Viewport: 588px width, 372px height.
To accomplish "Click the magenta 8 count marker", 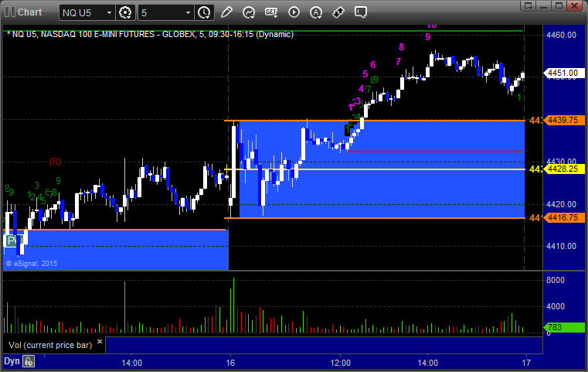I will click(x=401, y=47).
